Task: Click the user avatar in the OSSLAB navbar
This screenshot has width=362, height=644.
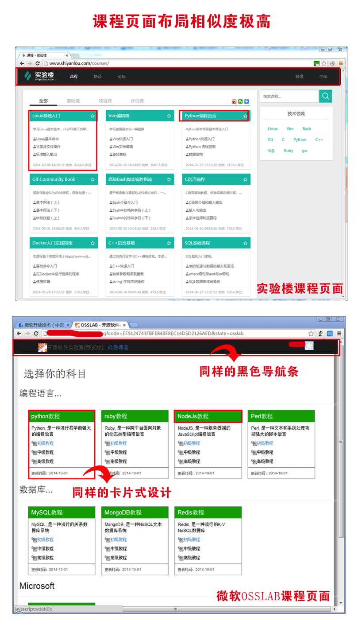Action: click(309, 345)
